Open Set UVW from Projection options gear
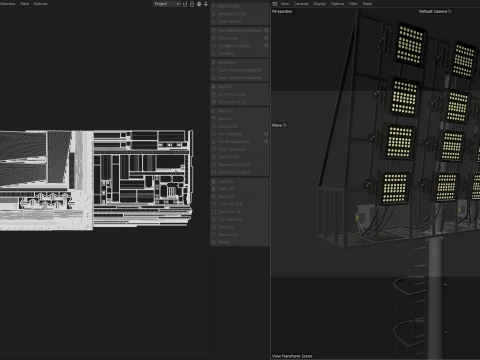 coord(266,30)
